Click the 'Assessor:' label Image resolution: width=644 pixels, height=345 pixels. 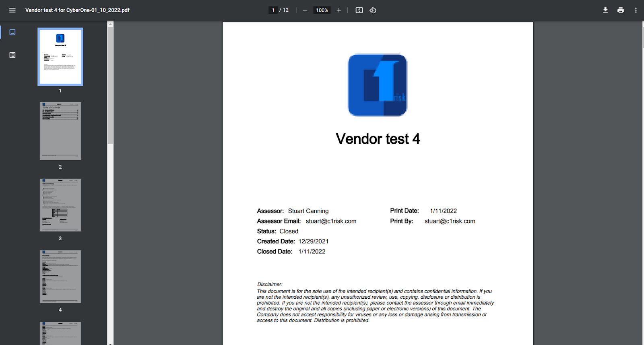(x=270, y=211)
